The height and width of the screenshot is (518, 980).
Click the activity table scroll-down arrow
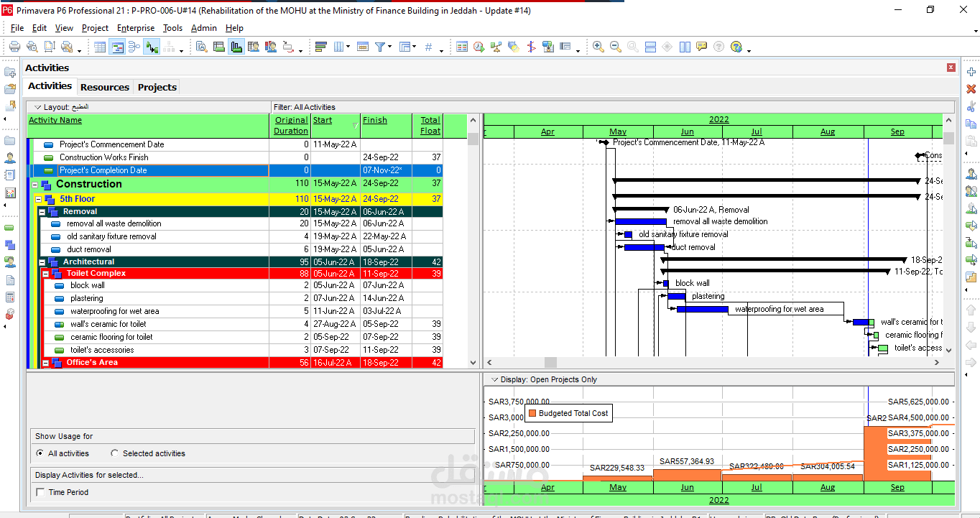tap(473, 363)
